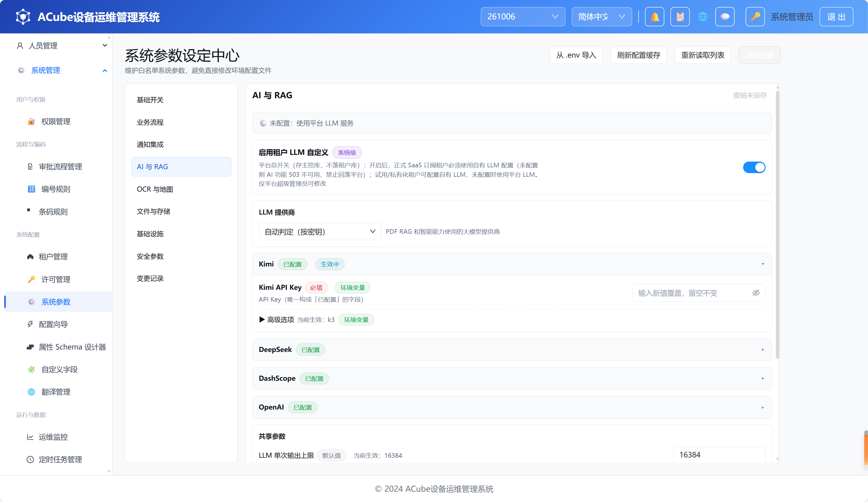This screenshot has width=868, height=502.
Task: Open LLM 提供商 自动判定 dropdown
Action: pos(320,232)
